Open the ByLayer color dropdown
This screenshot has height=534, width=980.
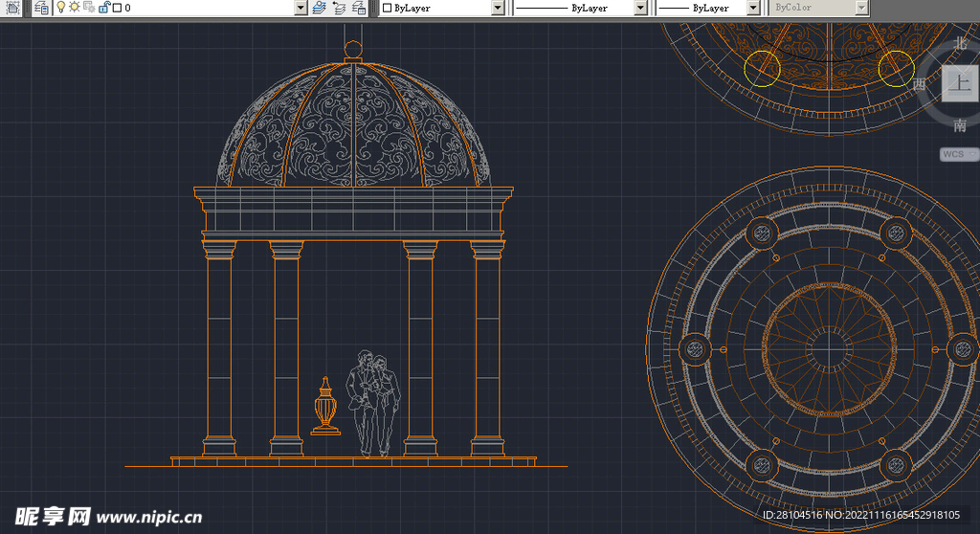click(498, 8)
